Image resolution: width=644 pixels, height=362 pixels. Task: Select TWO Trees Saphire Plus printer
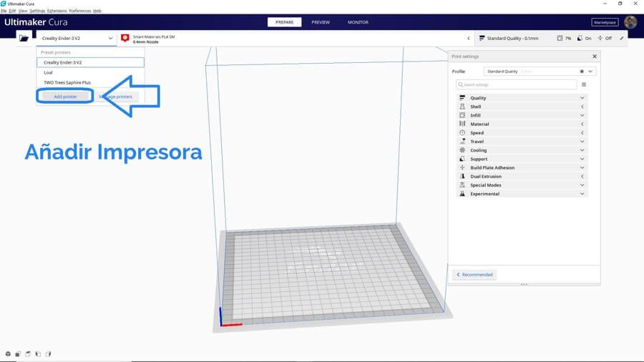tap(90, 82)
